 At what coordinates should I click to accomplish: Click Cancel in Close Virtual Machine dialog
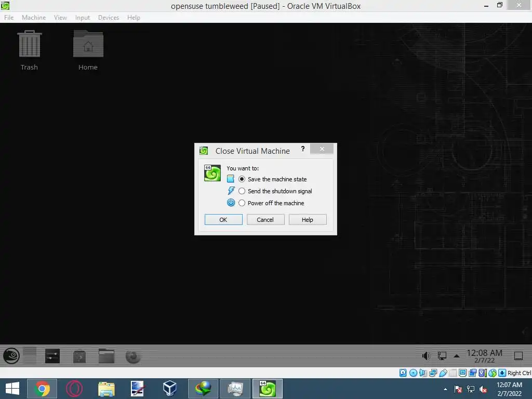265,220
